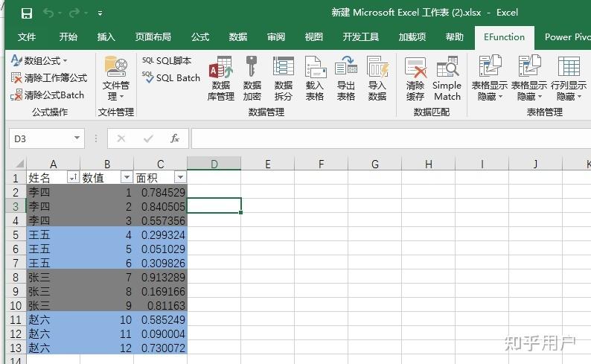Click cell containing 0.730072
Viewport: 591px width, 364px height.
point(161,348)
